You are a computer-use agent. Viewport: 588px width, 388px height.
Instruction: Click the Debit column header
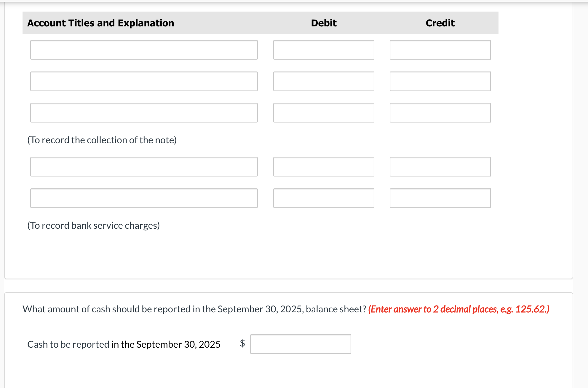click(323, 23)
